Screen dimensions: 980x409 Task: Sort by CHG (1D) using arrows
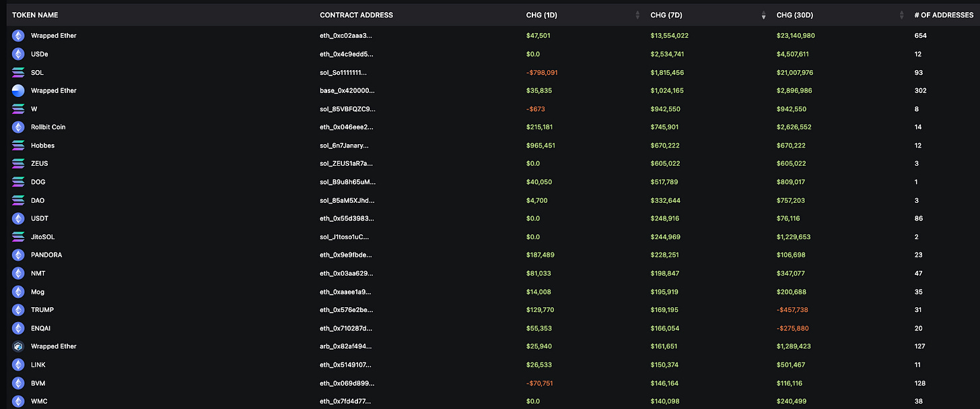(638, 15)
